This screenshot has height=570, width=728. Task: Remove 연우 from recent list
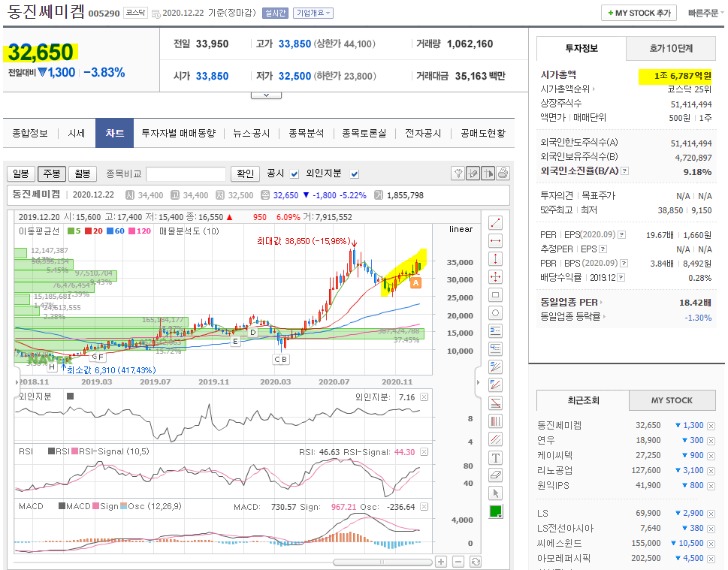point(711,441)
